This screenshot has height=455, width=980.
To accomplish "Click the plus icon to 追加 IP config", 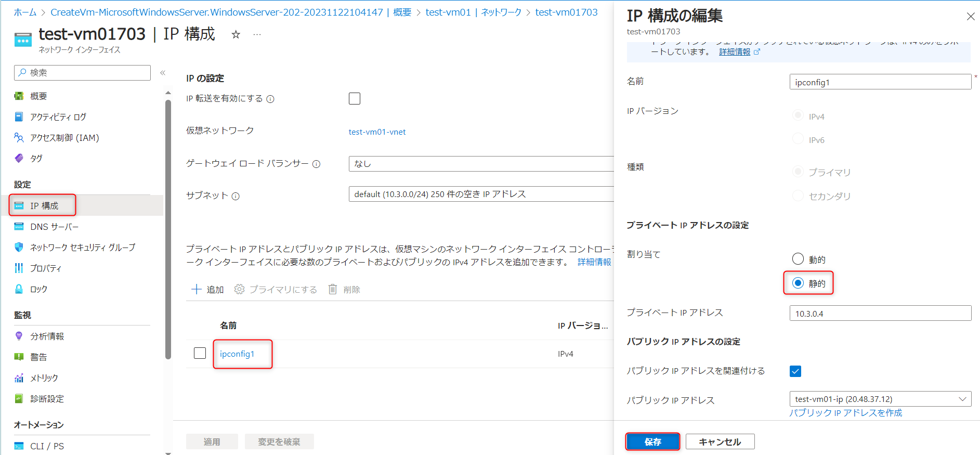I will pyautogui.click(x=197, y=289).
